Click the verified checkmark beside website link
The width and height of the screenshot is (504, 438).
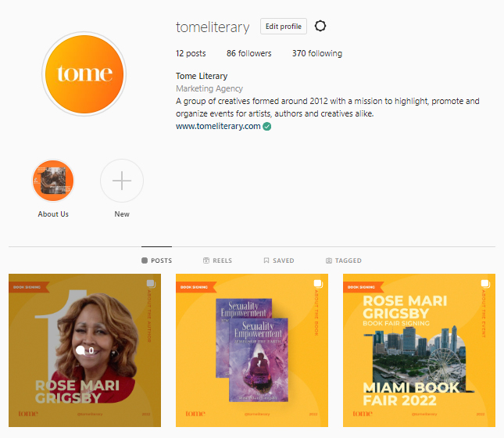267,127
